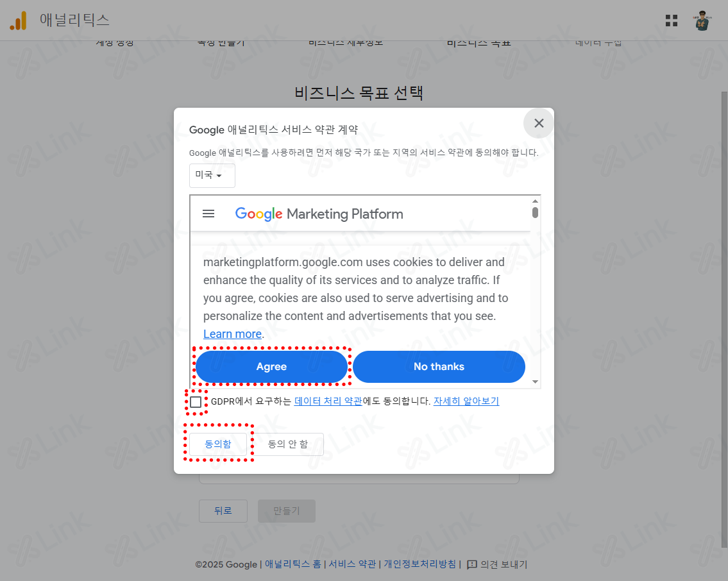Click the Google Marketing Platform logo

point(319,214)
